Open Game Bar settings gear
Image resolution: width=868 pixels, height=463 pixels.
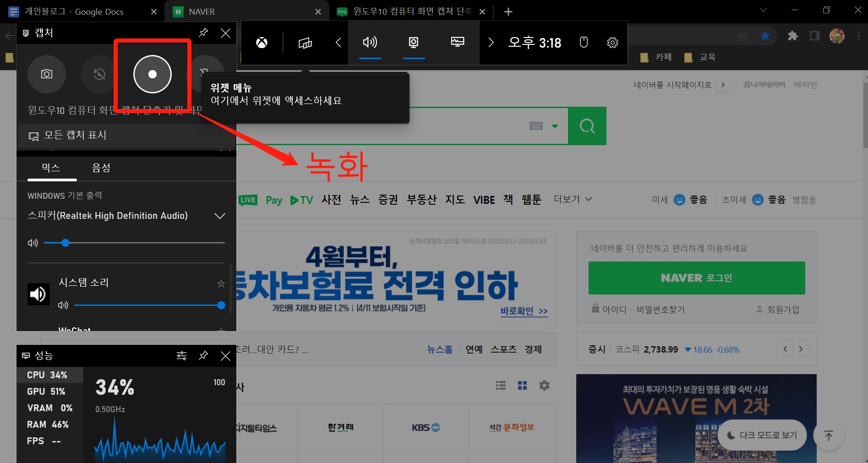[x=612, y=43]
